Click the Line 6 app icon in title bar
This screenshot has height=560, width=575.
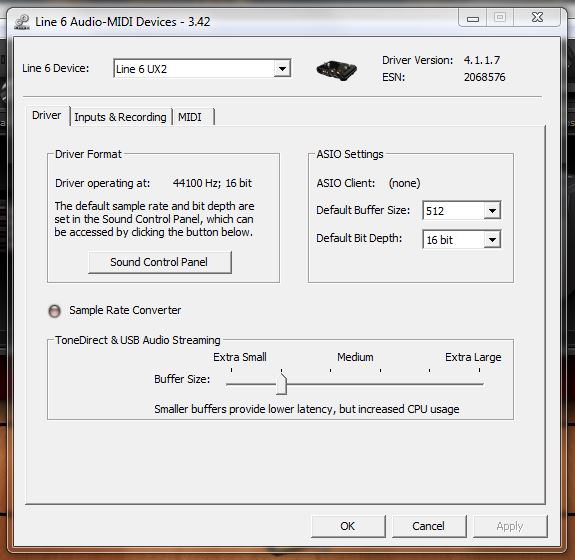click(22, 21)
